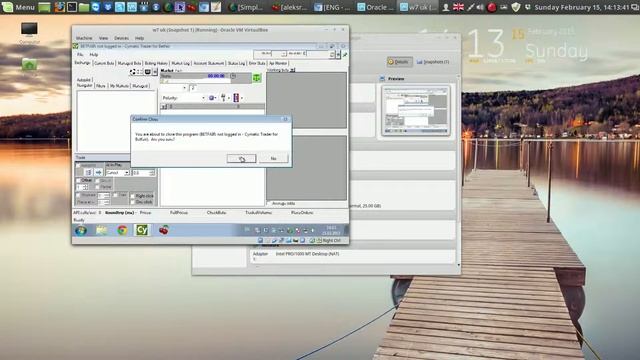
Task: Open View menu in VirtualBox window
Action: (x=104, y=38)
